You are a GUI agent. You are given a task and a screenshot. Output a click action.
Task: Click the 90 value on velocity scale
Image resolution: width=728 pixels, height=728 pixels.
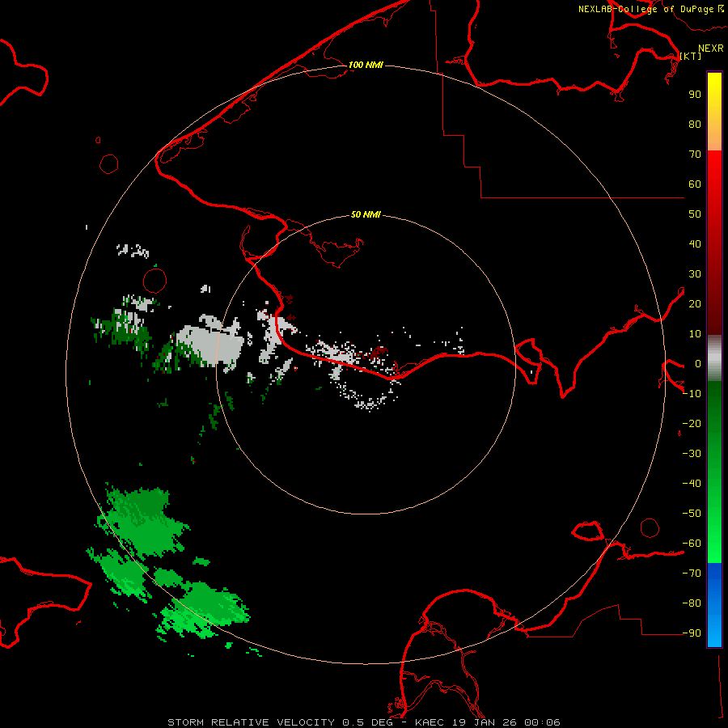click(x=695, y=95)
